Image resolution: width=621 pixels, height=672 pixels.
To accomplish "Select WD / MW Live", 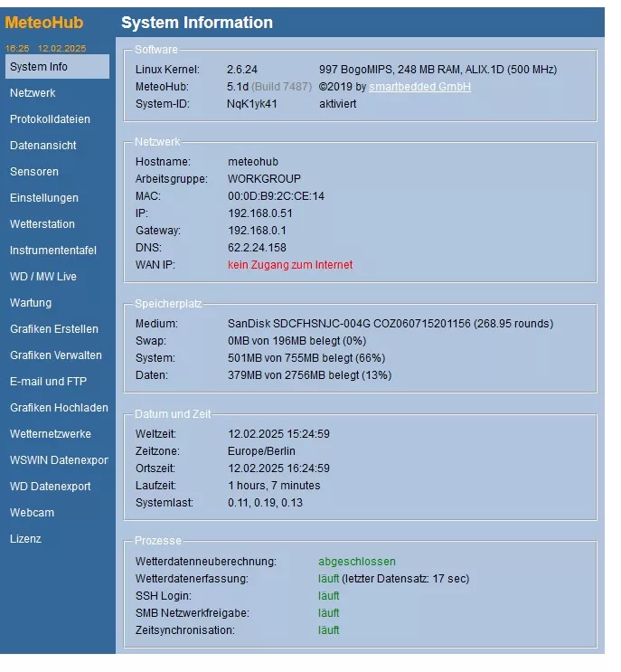I will [43, 277].
